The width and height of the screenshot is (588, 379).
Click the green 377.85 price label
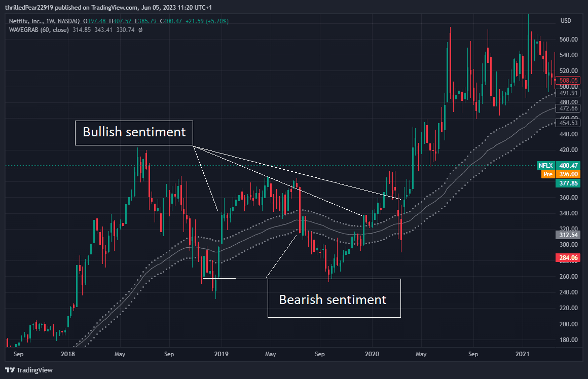[568, 183]
